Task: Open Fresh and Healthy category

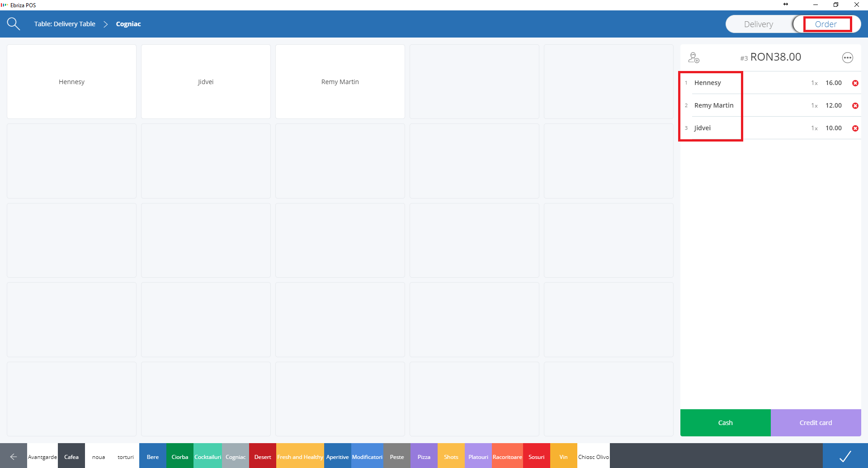Action: pos(300,457)
